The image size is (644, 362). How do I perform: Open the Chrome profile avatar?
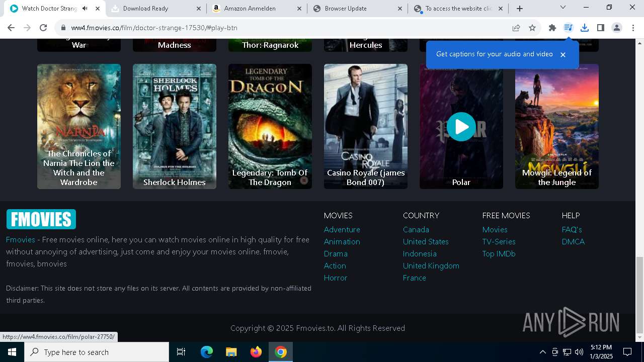pos(616,28)
